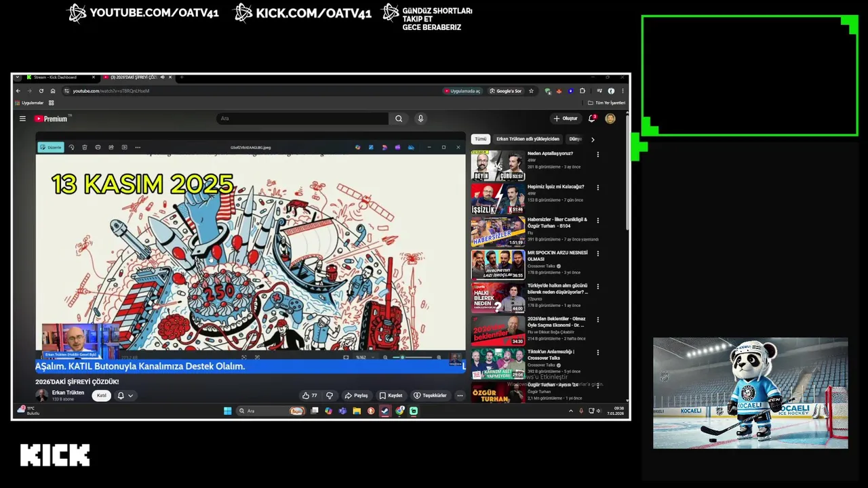
Task: Open options for Tiktok'un Anlamsızlığı video
Action: [598, 352]
